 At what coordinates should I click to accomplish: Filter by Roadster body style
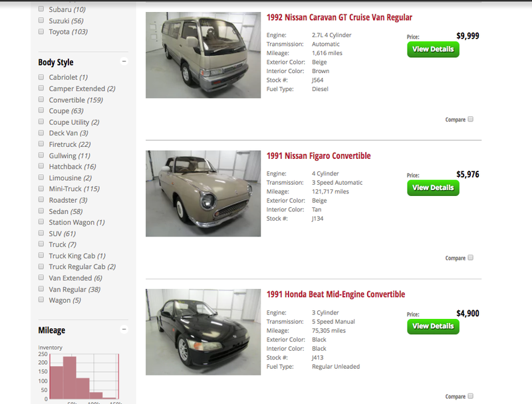(41, 199)
